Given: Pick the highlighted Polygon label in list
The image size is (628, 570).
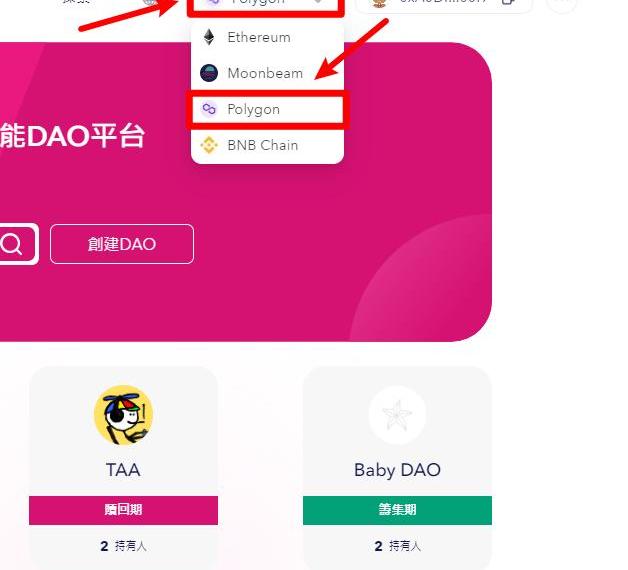Looking at the screenshot, I should coord(253,109).
